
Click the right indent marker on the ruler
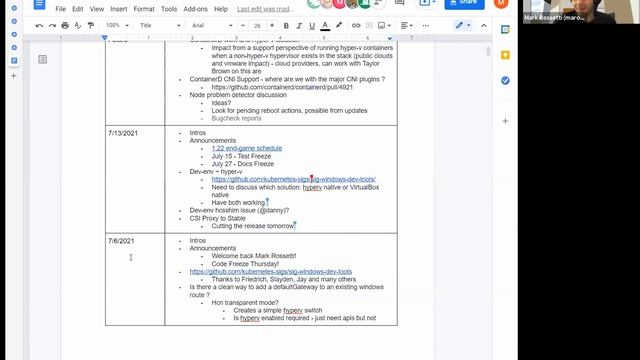390,38
